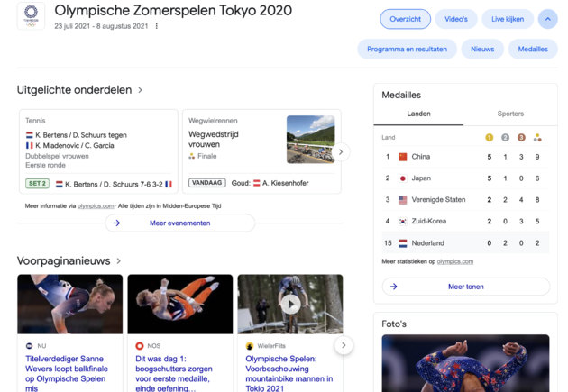Click the VANDAAG badge

pos(207,183)
